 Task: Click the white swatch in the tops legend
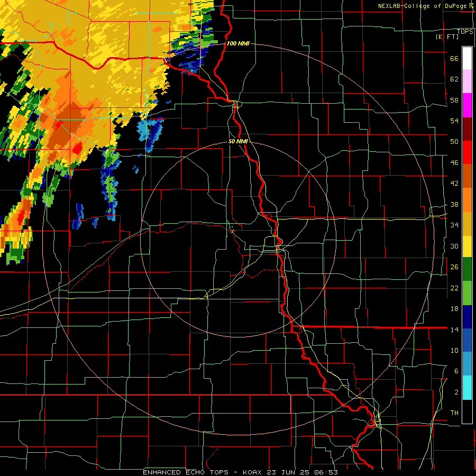pyautogui.click(x=467, y=58)
